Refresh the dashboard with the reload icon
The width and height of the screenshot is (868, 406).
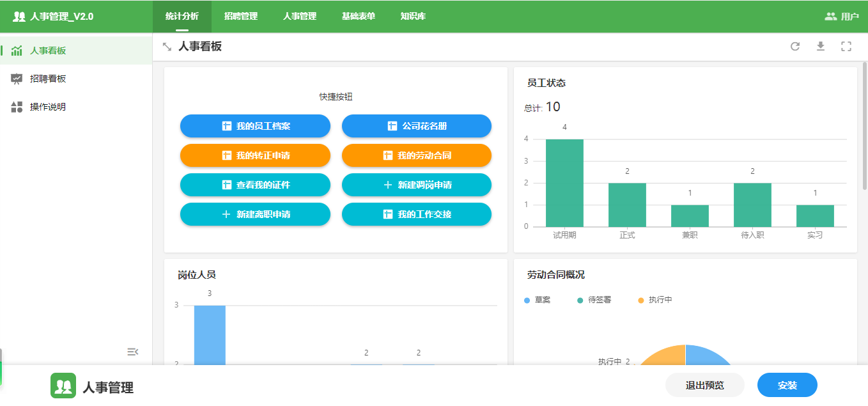coord(795,46)
